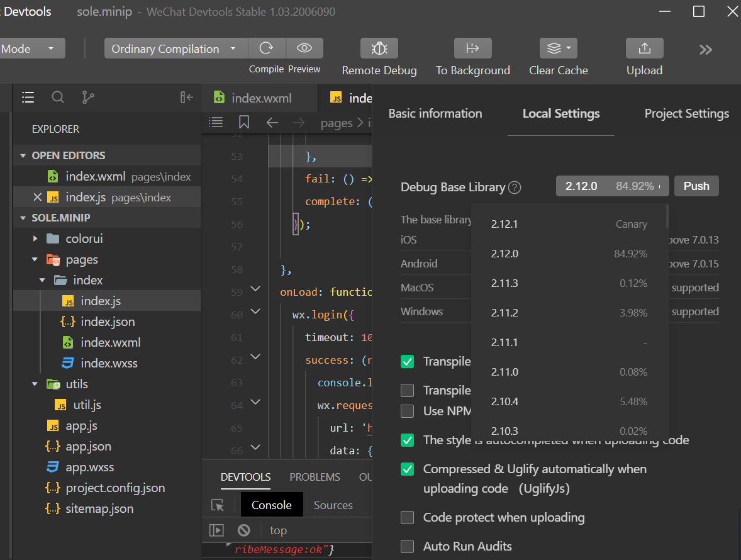Navigate back with the left arrow

pos(272,123)
